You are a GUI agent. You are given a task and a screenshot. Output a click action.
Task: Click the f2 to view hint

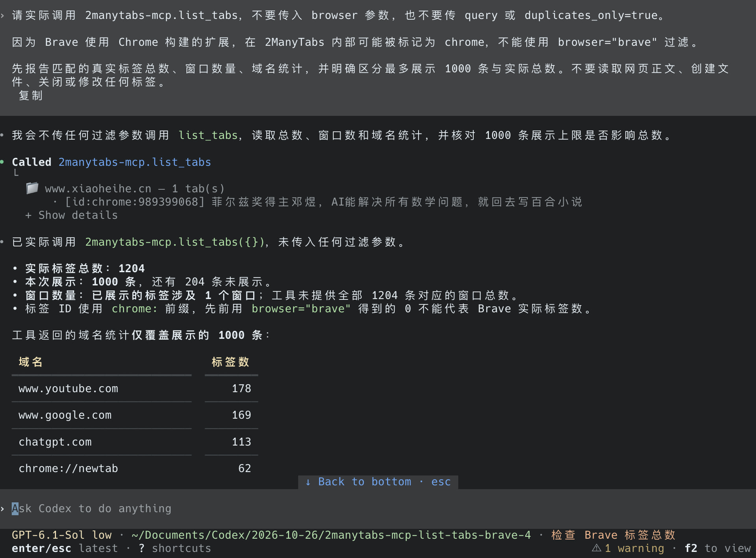(x=717, y=548)
